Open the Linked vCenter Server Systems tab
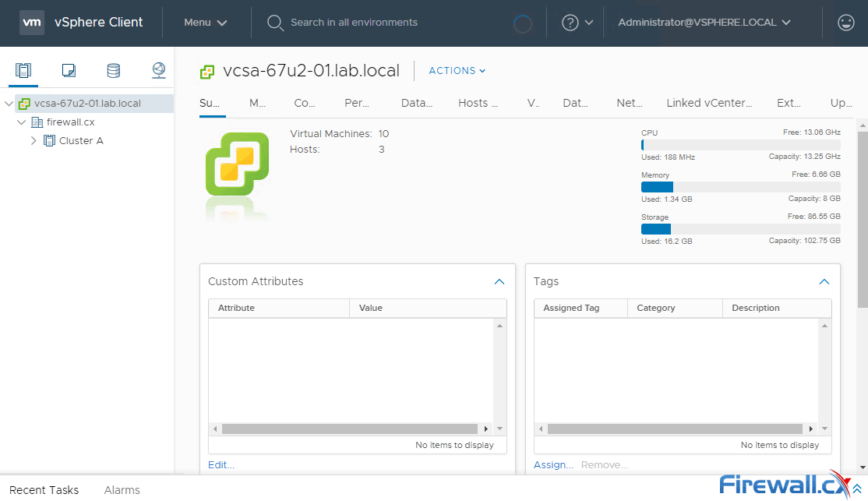868x501 pixels. [709, 104]
